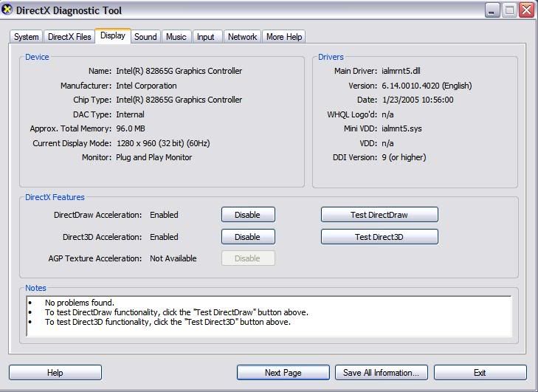Click display mode 1280 x 960 value
The image size is (538, 392).
coord(163,143)
